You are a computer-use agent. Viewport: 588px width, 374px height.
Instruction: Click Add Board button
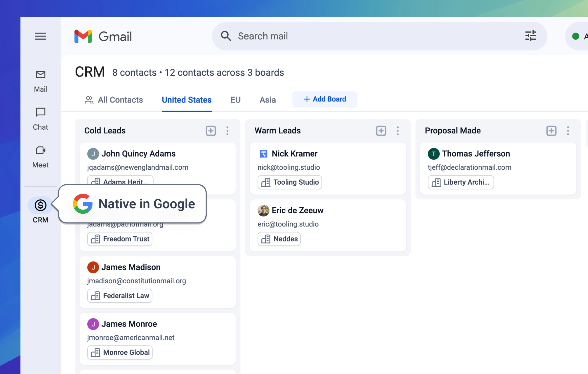pyautogui.click(x=324, y=99)
